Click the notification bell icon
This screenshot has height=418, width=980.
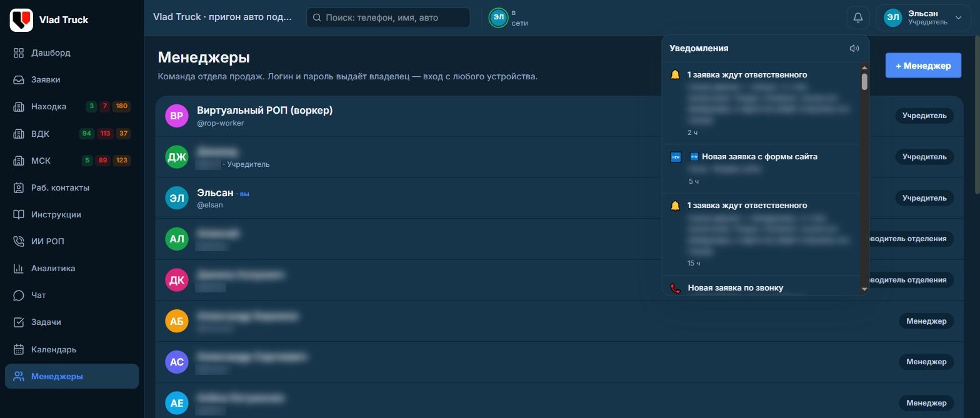(858, 17)
